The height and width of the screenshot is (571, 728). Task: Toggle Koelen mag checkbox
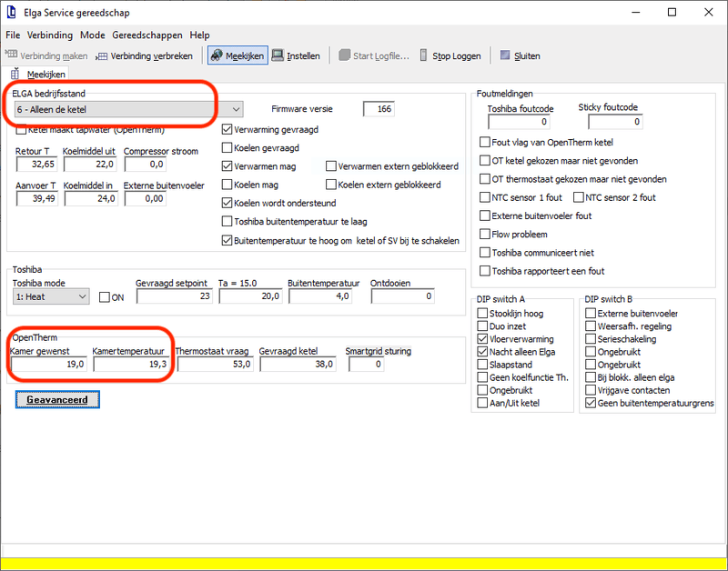227,185
